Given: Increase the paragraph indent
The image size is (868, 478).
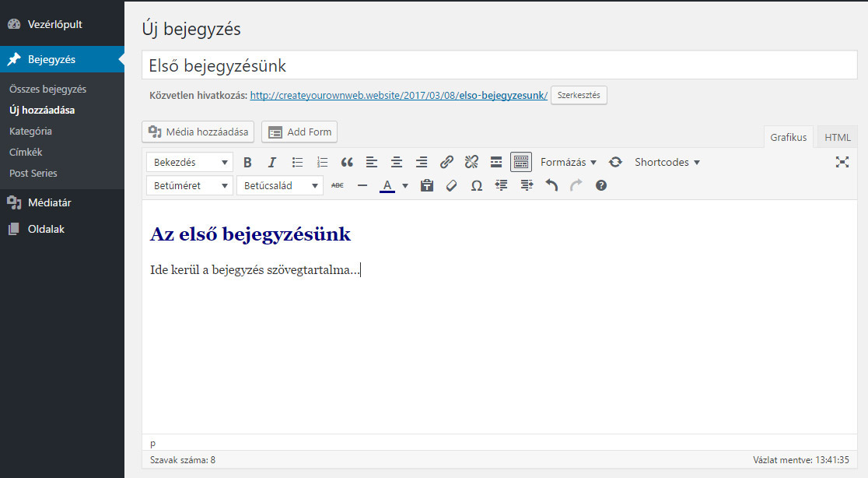Looking at the screenshot, I should (527, 185).
